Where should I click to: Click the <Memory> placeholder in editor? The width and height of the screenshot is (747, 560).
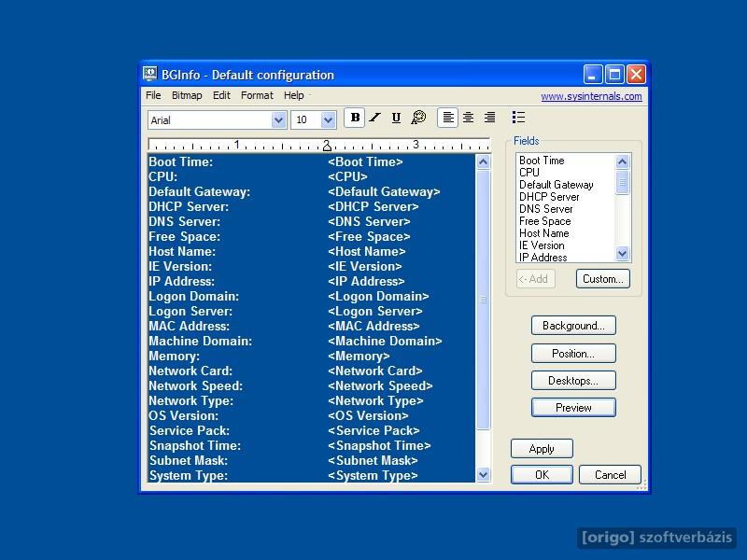(x=359, y=357)
